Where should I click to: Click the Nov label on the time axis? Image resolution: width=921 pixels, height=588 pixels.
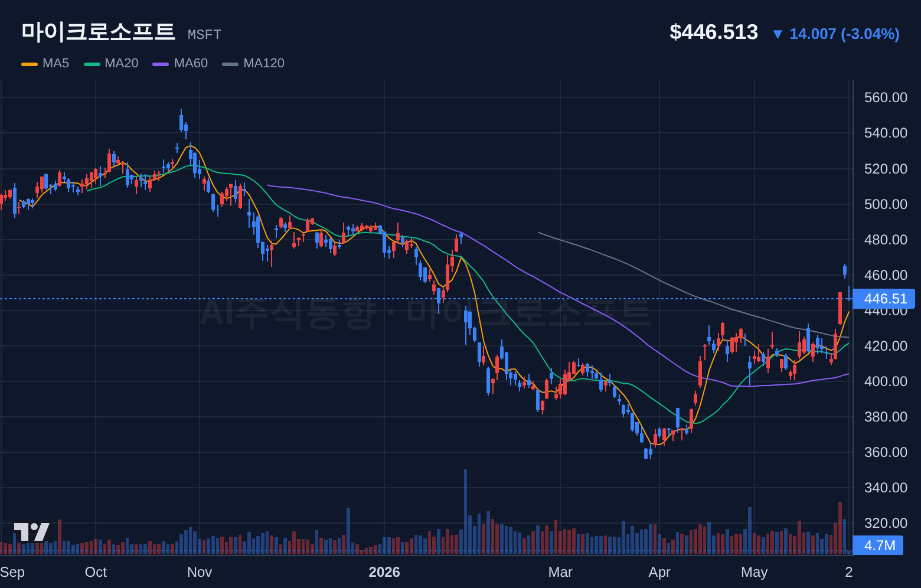click(x=200, y=572)
